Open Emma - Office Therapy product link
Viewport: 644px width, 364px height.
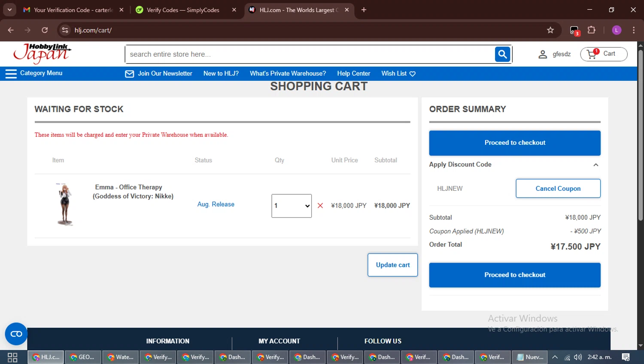[133, 192]
